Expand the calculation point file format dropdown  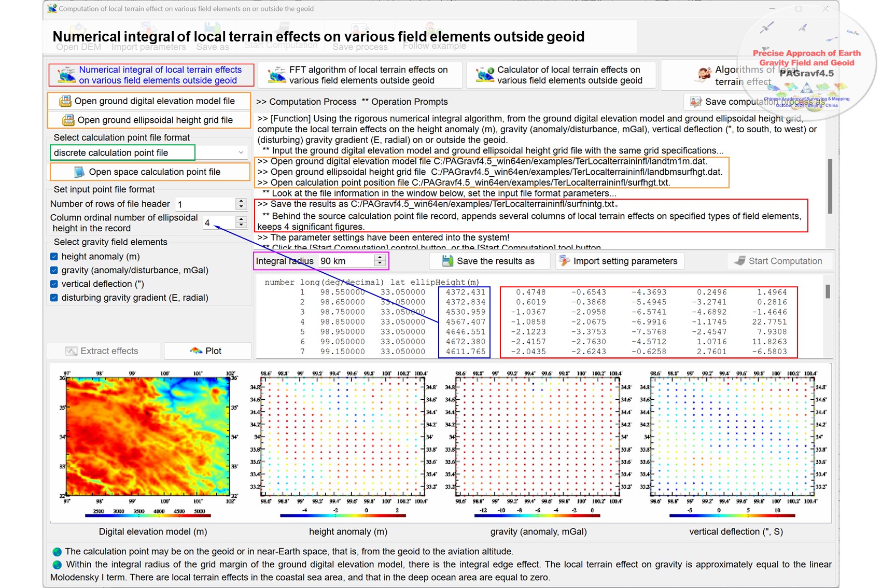[241, 152]
